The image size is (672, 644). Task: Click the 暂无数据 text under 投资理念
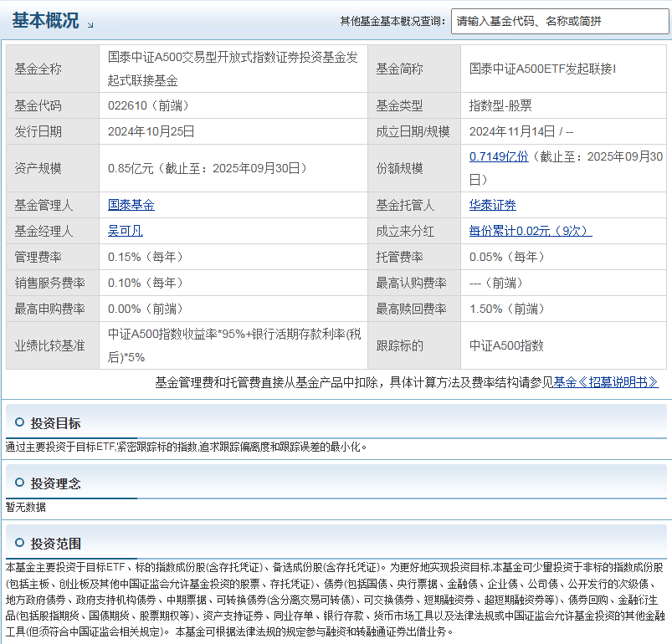pos(26,508)
